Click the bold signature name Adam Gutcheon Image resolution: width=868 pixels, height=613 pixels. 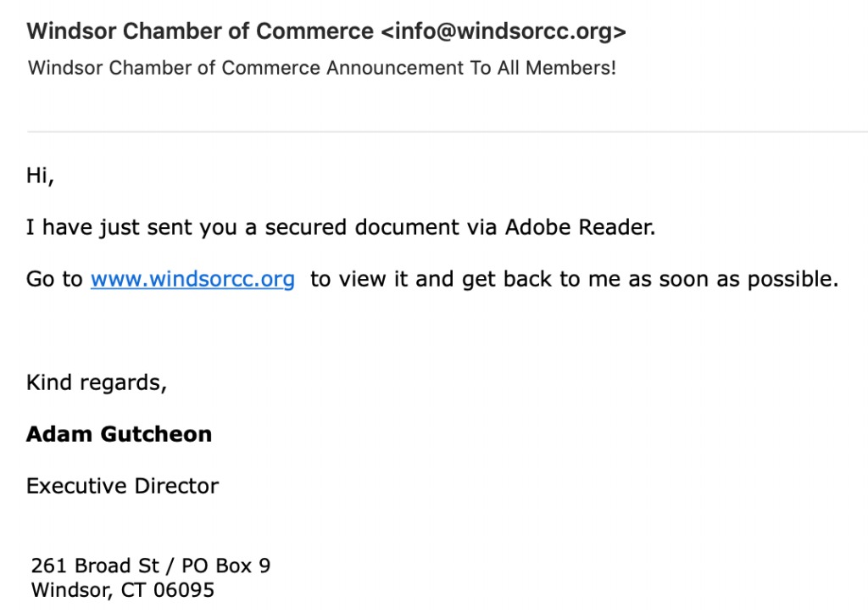[119, 434]
